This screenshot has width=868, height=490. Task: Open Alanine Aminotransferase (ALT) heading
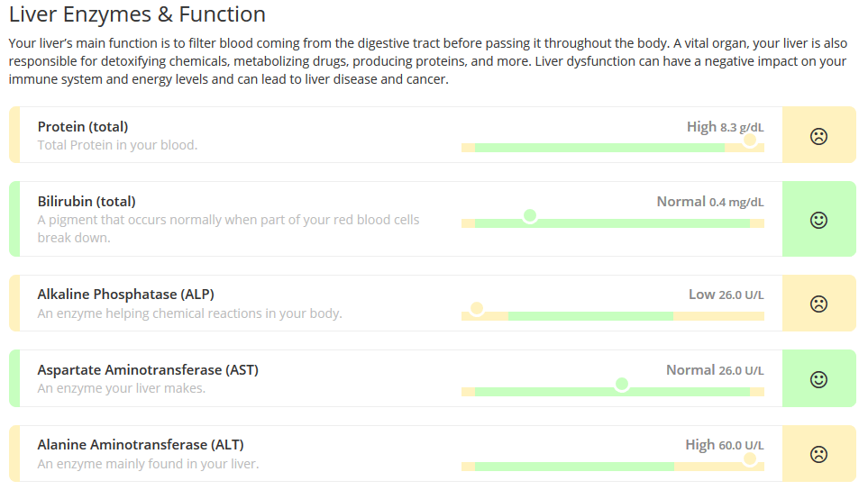coord(141,445)
